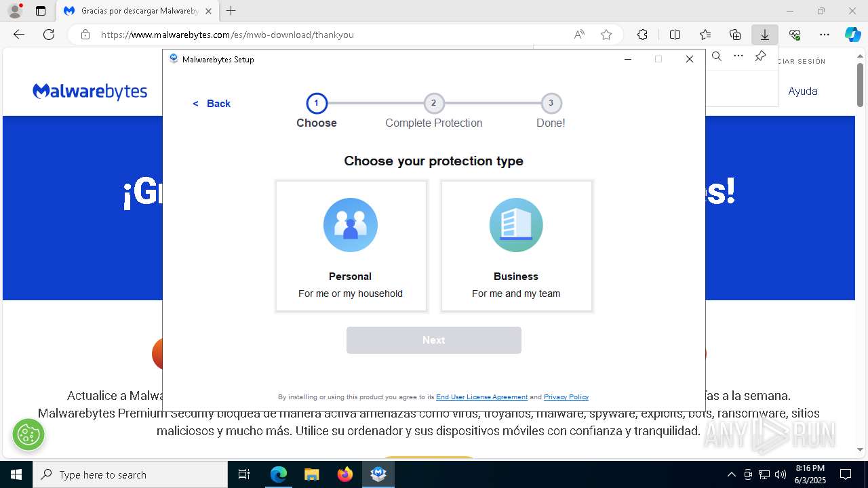Viewport: 868px width, 488px height.
Task: Click step 1 Choose circle
Action: point(317,103)
